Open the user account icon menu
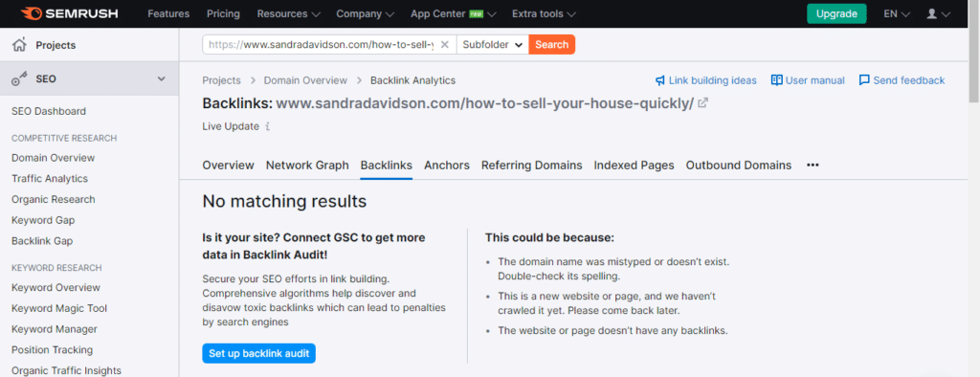 tap(938, 13)
